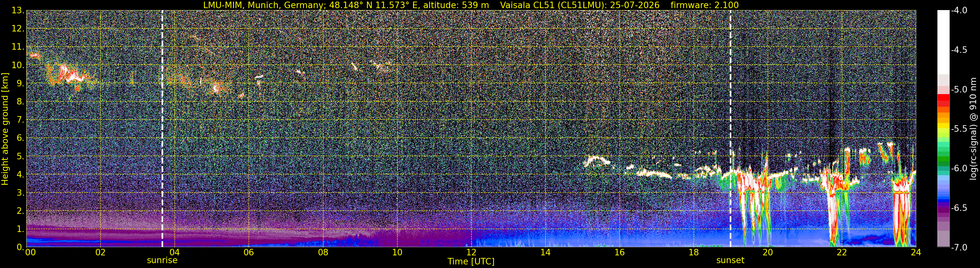Screen dimensions: 980x268
Task: Click the time axis tick label '08'
Action: tap(323, 252)
